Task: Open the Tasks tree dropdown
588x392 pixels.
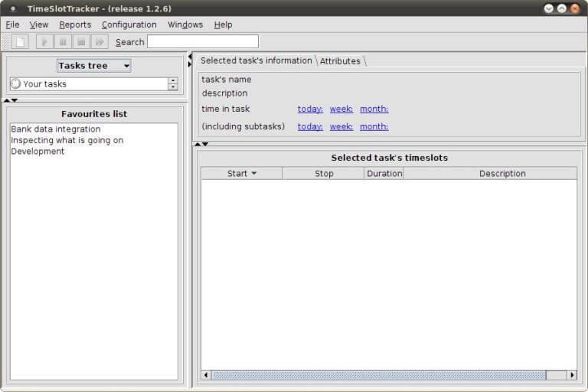Action: [x=94, y=66]
